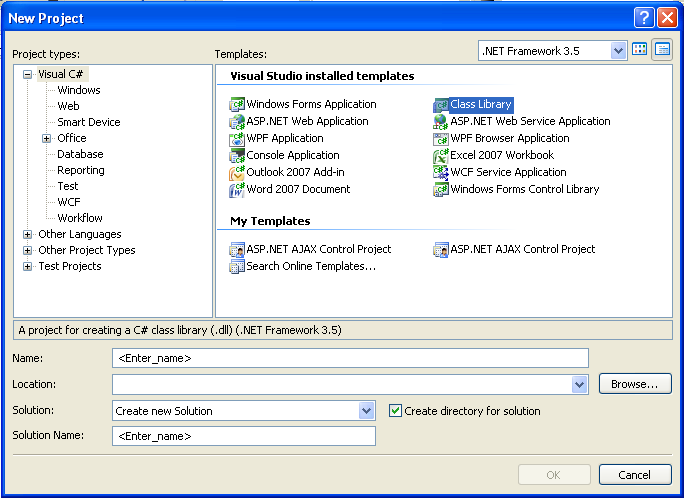Open the .NET Framework 3.5 dropdown
Screen dimensions: 684x498
(x=618, y=51)
